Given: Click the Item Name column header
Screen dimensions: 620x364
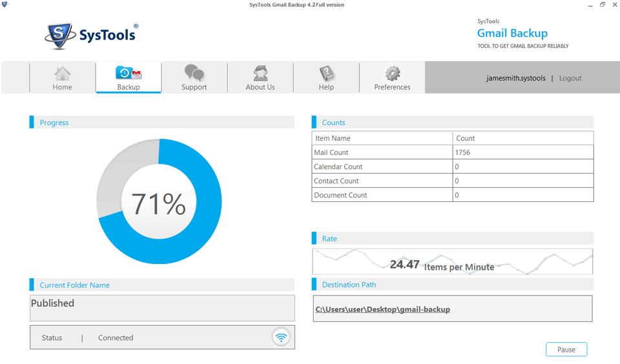Looking at the screenshot, I should coord(333,138).
